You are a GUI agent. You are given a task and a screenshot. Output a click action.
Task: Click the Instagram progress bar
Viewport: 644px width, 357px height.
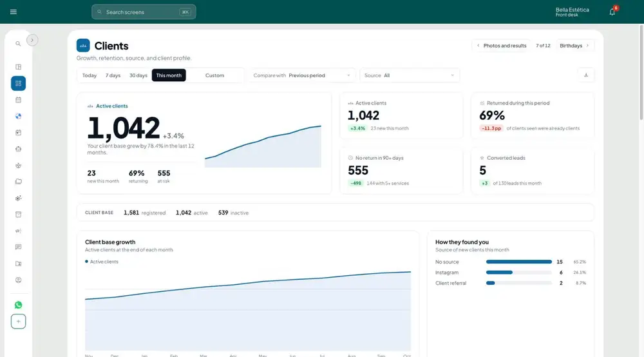coord(518,273)
